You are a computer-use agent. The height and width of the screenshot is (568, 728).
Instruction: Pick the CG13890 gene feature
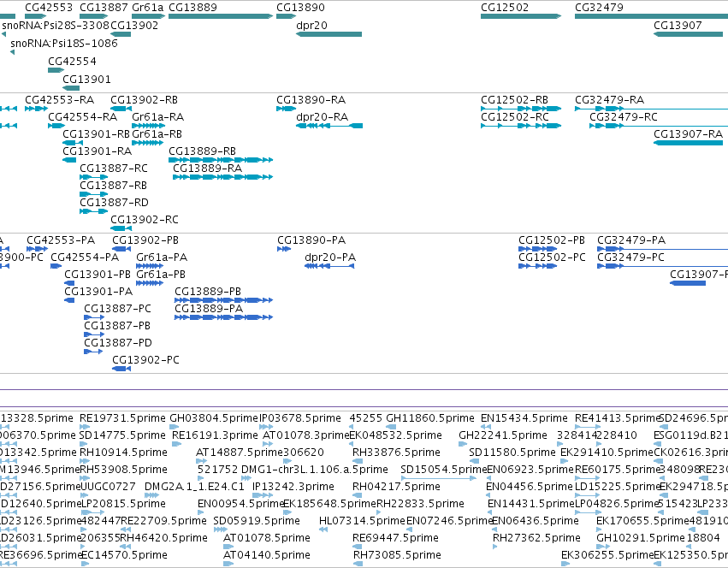(286, 16)
